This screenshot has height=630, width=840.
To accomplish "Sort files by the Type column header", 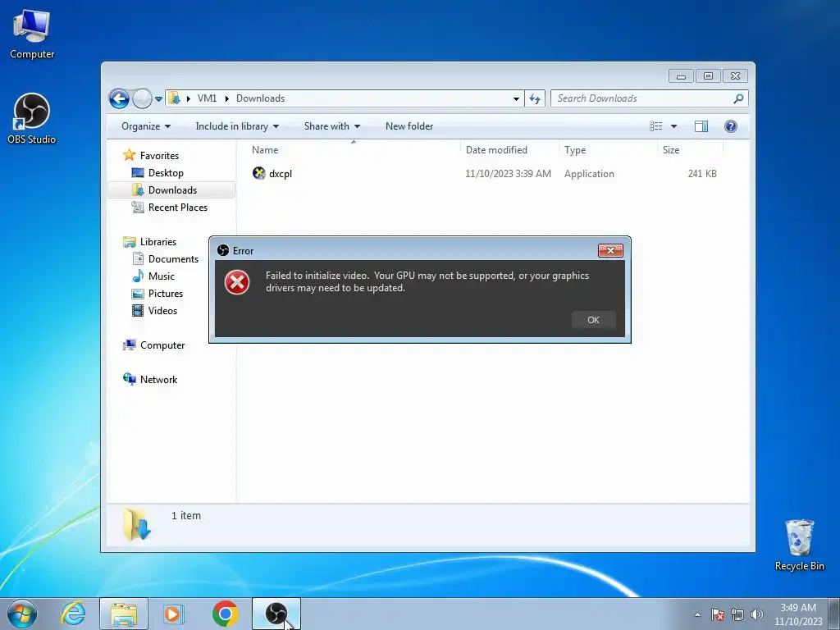I will pos(608,150).
